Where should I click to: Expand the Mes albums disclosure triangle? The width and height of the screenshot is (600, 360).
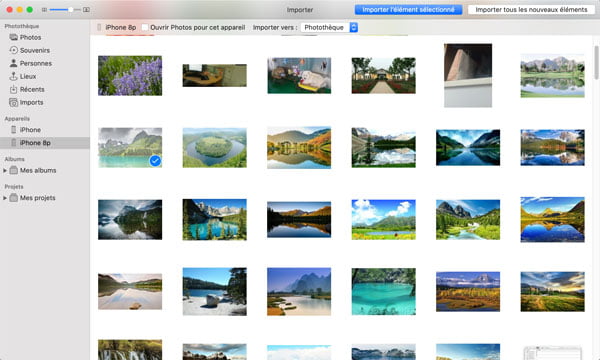(5, 170)
